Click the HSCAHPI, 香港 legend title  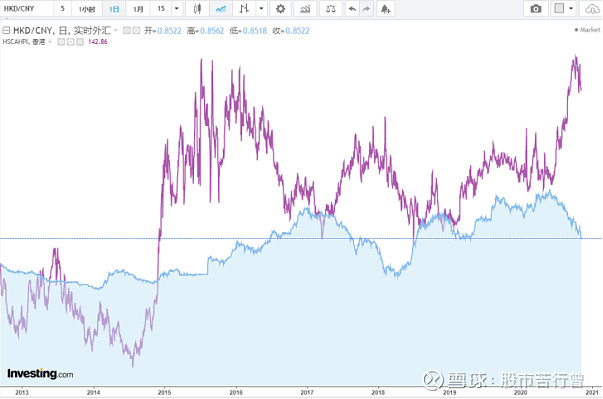click(24, 42)
